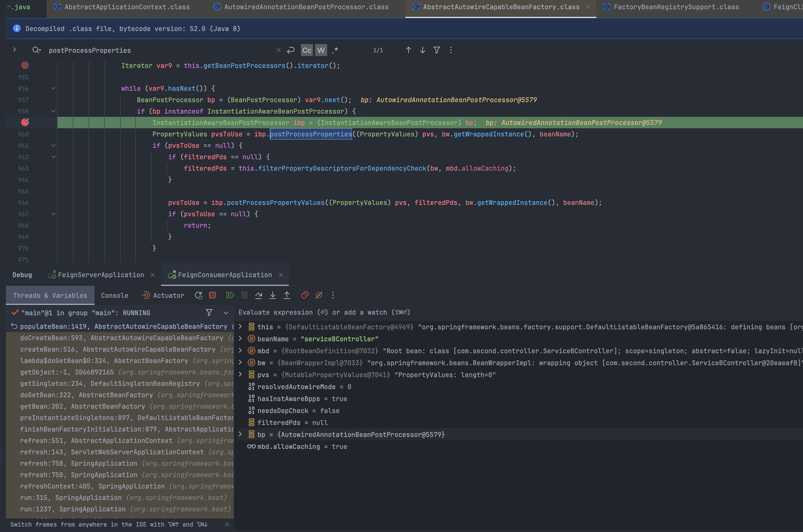803x532 pixels.
Task: Close FeignConsumerApplication debug tab
Action: (x=281, y=275)
